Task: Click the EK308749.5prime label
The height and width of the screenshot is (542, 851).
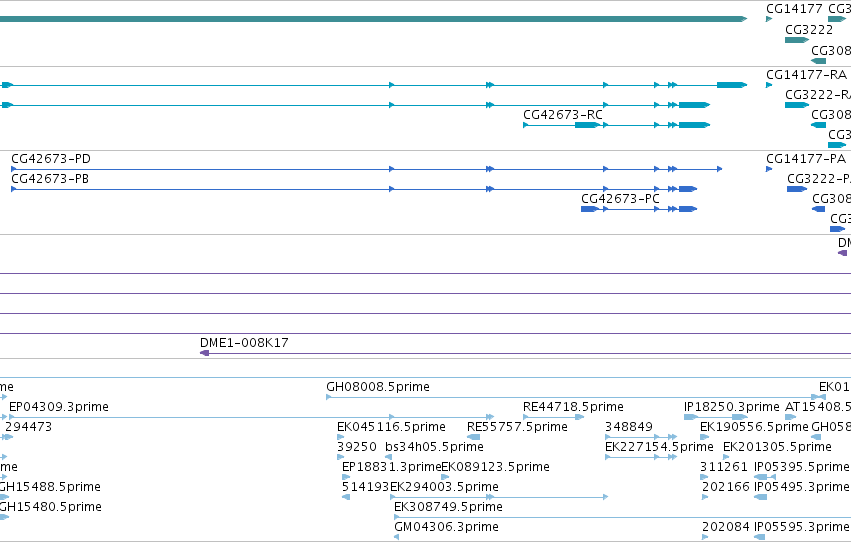Action: click(448, 507)
